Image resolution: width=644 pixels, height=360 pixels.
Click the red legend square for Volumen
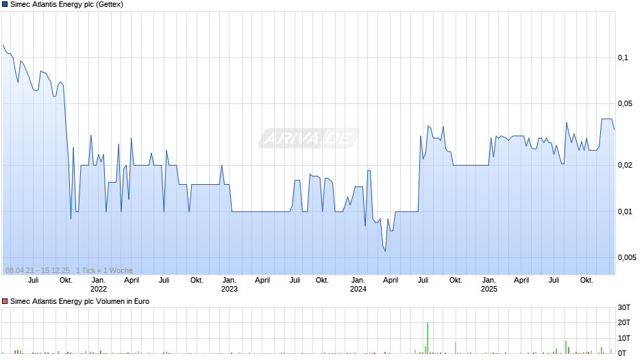(x=5, y=301)
